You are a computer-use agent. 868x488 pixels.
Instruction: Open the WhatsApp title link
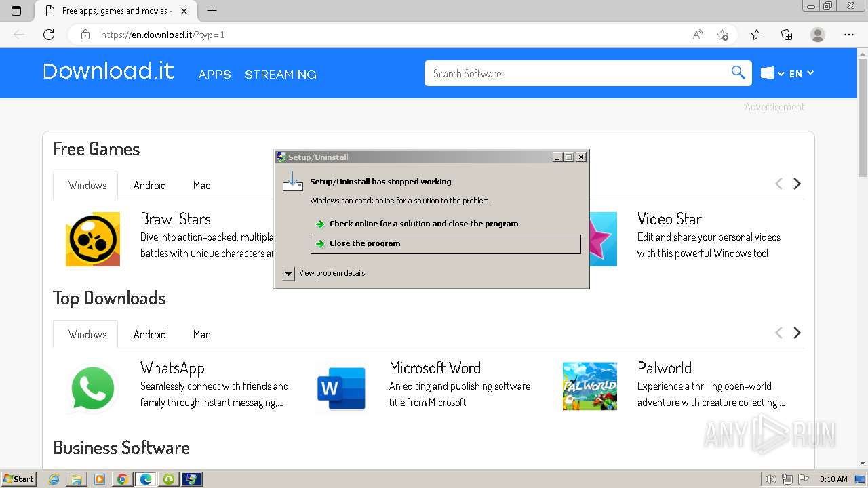click(x=172, y=368)
